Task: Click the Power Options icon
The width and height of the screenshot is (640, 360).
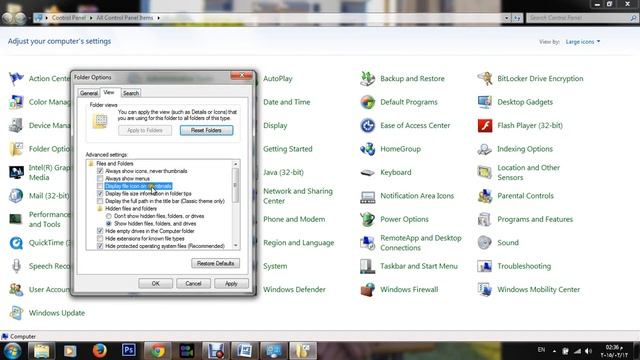Action: 367,219
